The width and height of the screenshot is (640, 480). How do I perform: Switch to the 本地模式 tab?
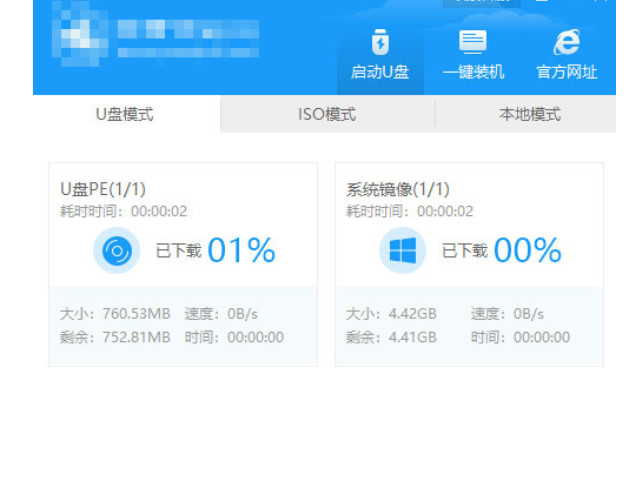tap(530, 114)
